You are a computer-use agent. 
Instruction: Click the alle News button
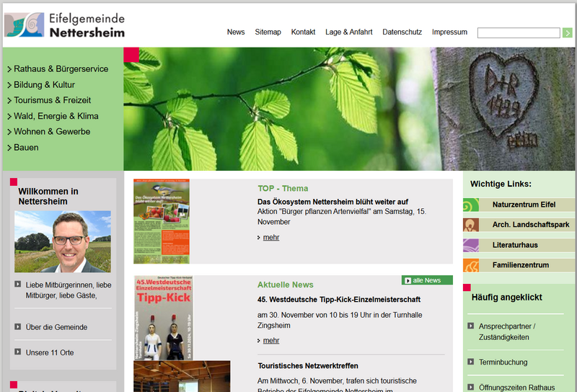(x=427, y=280)
